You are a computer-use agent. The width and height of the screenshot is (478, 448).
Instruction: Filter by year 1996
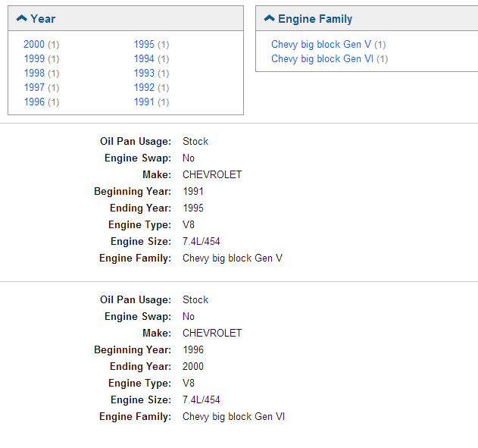[34, 102]
